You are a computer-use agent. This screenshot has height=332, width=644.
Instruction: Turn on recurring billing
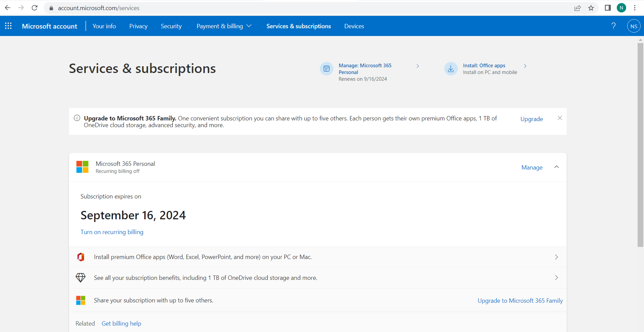(112, 232)
